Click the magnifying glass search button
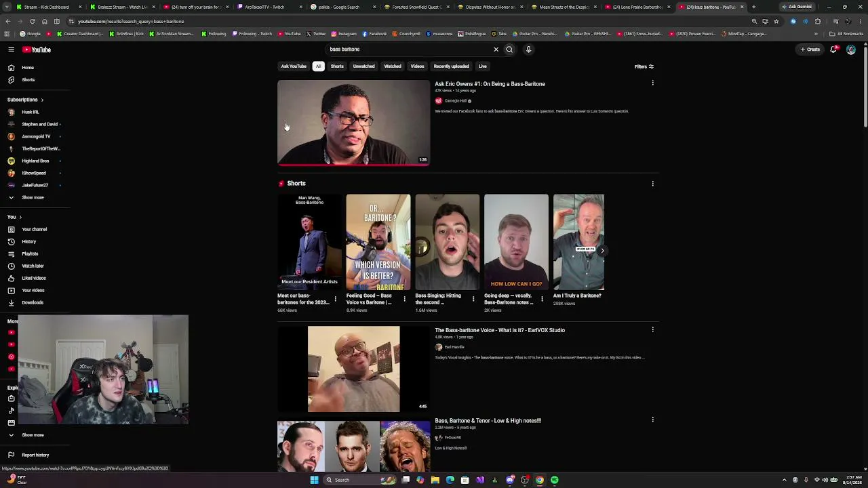The image size is (868, 488). click(x=509, y=49)
